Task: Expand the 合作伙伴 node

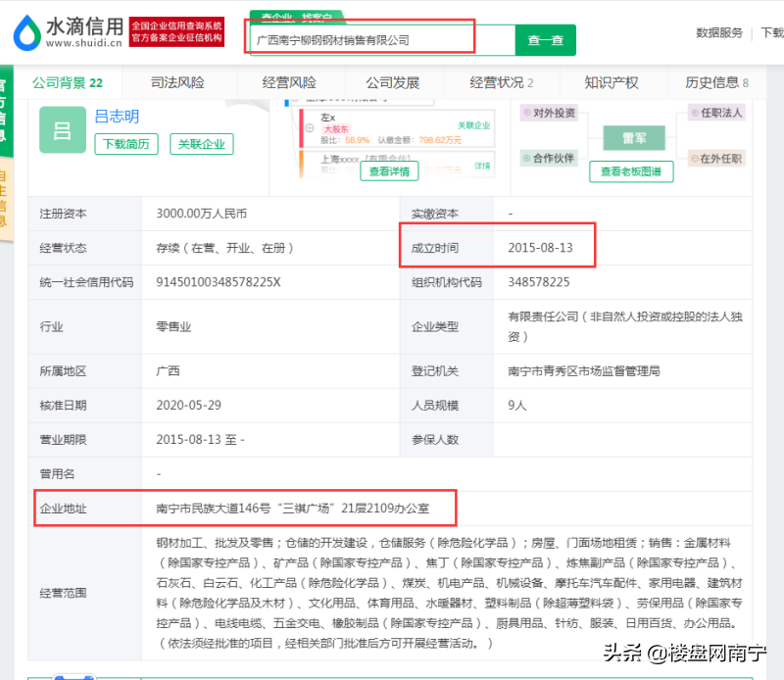Action: pyautogui.click(x=549, y=159)
